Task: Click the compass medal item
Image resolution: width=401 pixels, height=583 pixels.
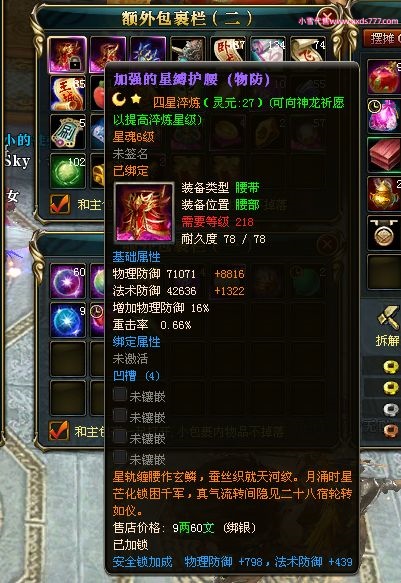Action: coord(384,233)
